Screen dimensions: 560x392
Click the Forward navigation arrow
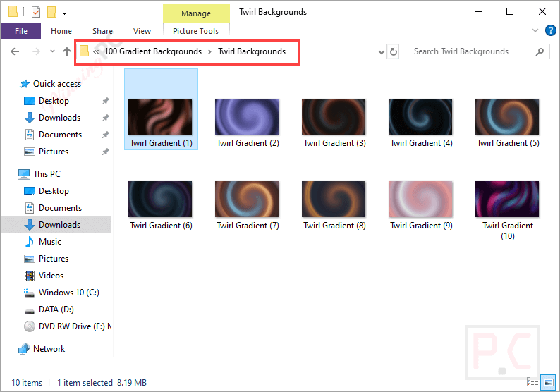[36, 51]
